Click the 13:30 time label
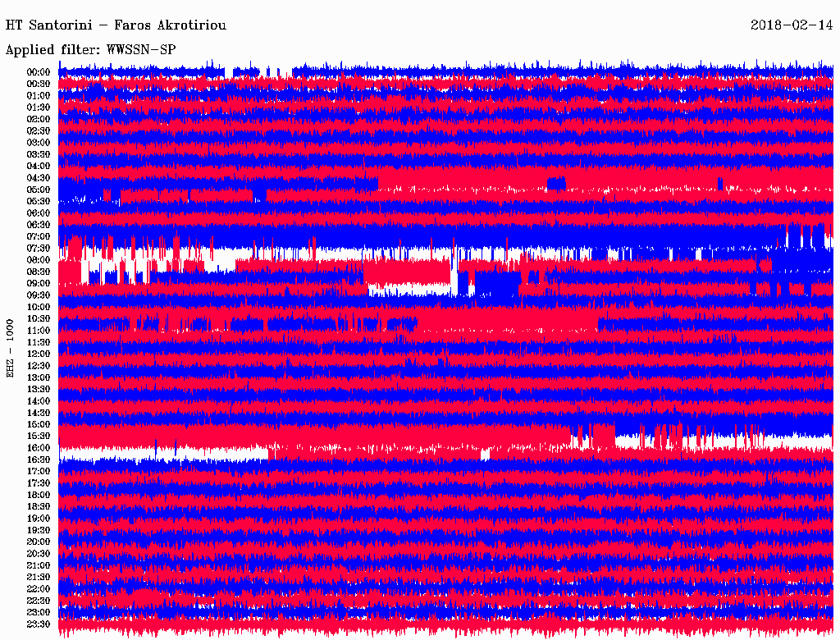The height and width of the screenshot is (640, 840). (39, 389)
